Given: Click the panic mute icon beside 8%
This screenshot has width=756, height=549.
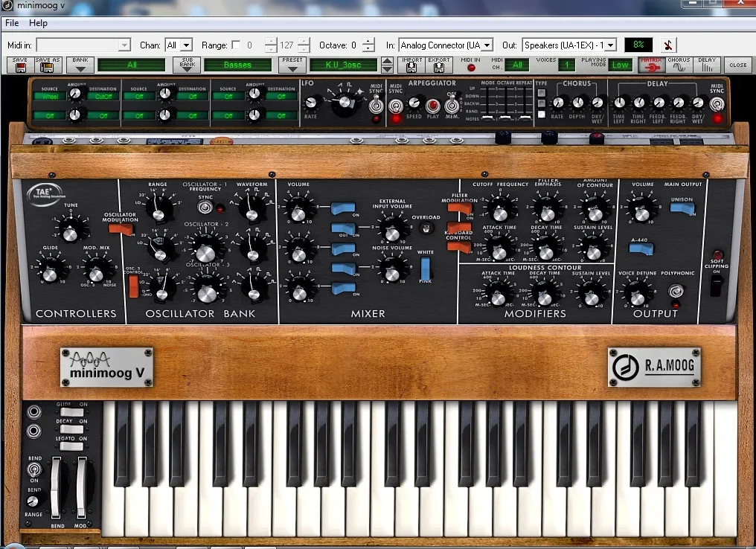Looking at the screenshot, I should (x=667, y=45).
